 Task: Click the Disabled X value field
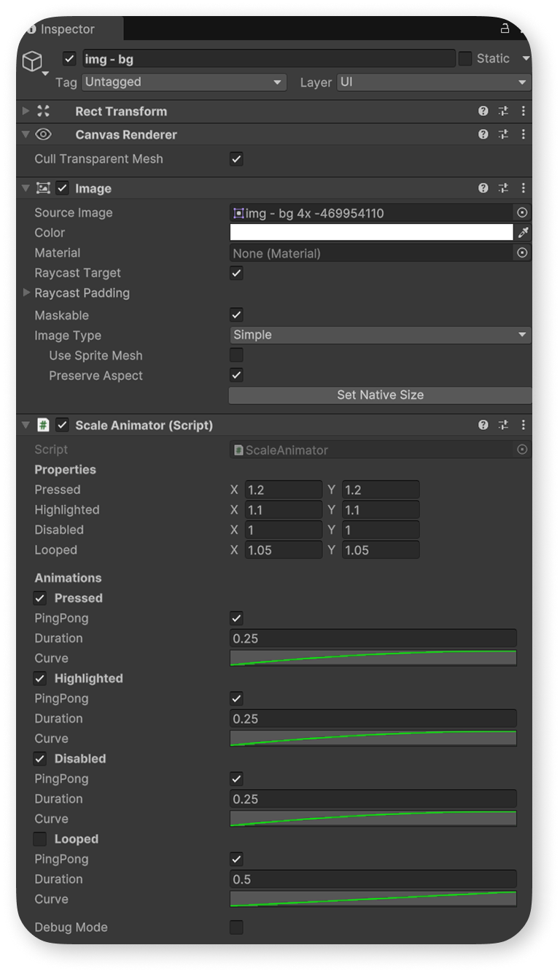tap(283, 530)
